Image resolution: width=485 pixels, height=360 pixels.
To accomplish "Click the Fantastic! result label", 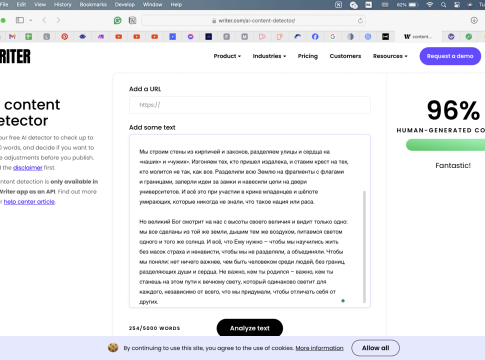I will (x=453, y=165).
